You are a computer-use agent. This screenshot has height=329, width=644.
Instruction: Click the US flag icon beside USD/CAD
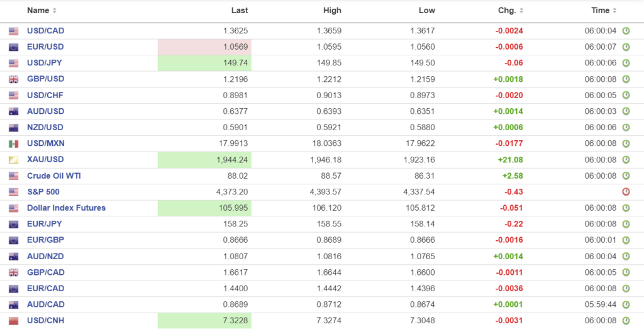pyautogui.click(x=13, y=31)
